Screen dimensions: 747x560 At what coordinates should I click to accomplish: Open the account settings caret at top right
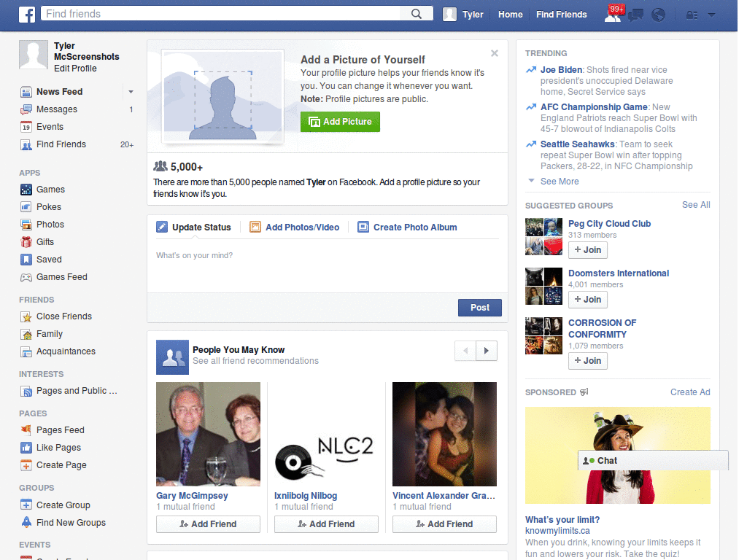click(x=711, y=14)
